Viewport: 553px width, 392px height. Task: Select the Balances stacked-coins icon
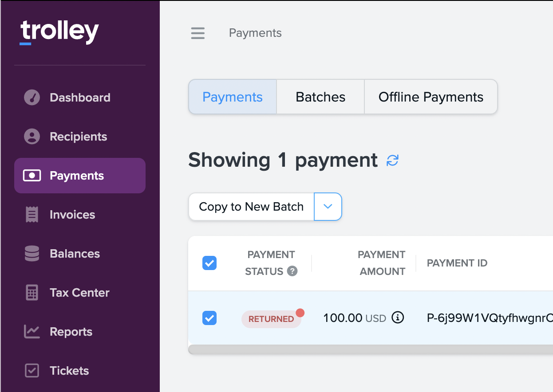click(x=32, y=254)
